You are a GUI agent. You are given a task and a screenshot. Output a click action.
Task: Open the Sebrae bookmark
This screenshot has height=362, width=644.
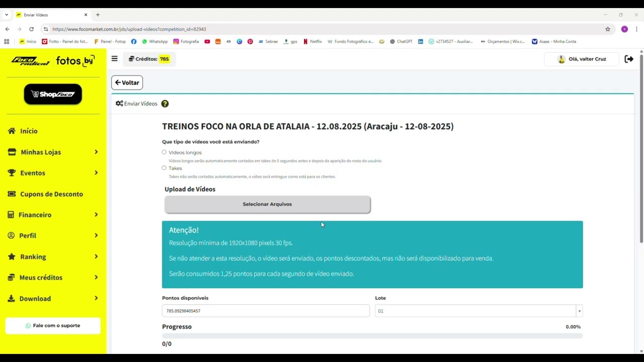click(268, 42)
